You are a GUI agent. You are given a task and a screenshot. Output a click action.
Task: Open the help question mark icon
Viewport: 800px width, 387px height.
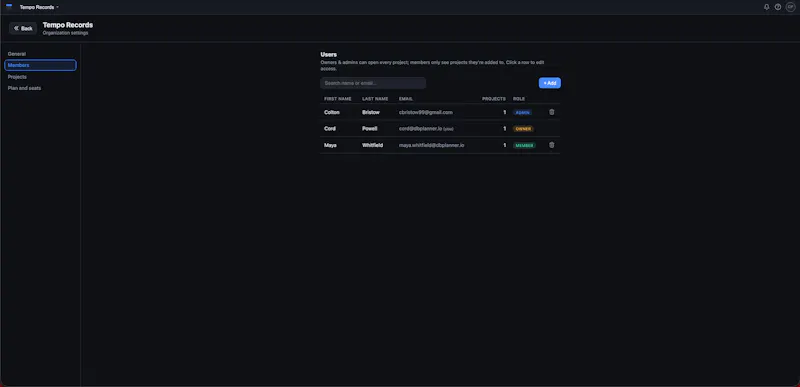pos(778,7)
